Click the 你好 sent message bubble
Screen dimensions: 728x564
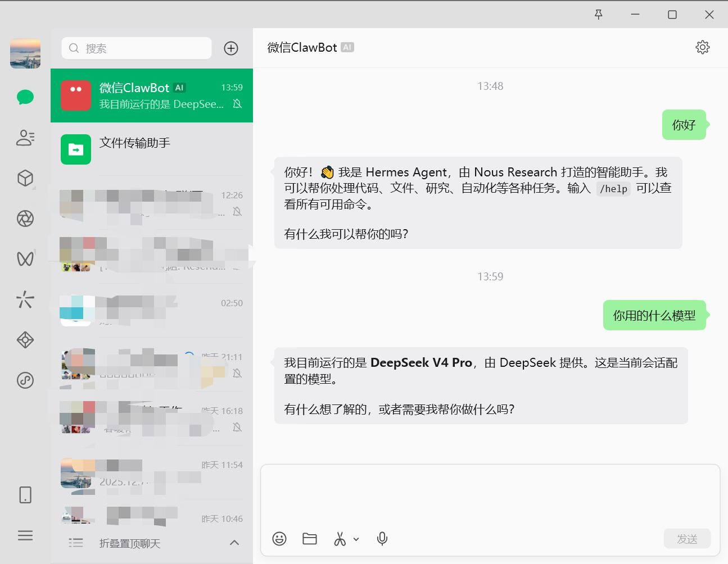click(x=684, y=125)
